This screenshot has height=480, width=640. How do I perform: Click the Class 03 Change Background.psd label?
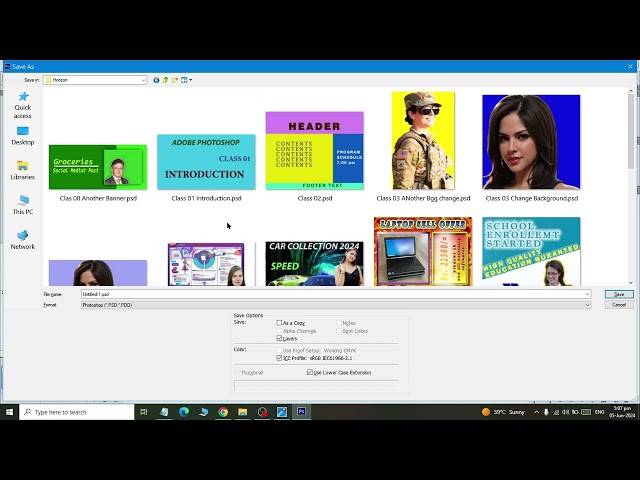click(531, 198)
